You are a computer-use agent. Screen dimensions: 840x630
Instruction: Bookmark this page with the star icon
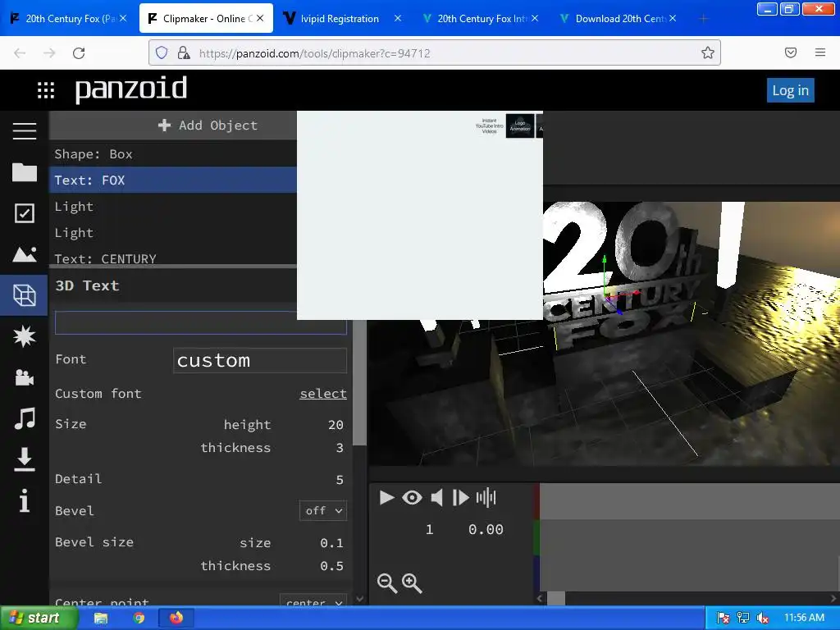pos(708,52)
